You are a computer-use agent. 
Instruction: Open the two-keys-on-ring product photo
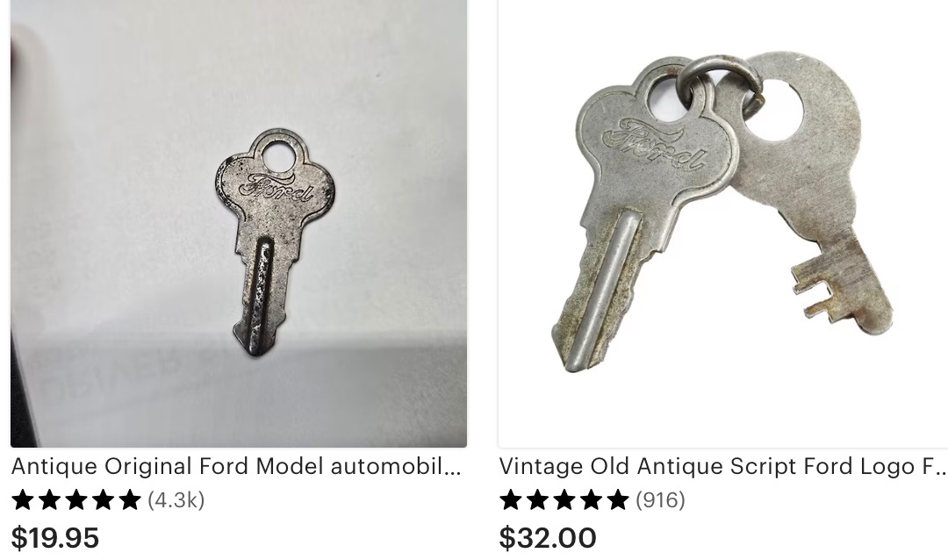pyautogui.click(x=723, y=223)
